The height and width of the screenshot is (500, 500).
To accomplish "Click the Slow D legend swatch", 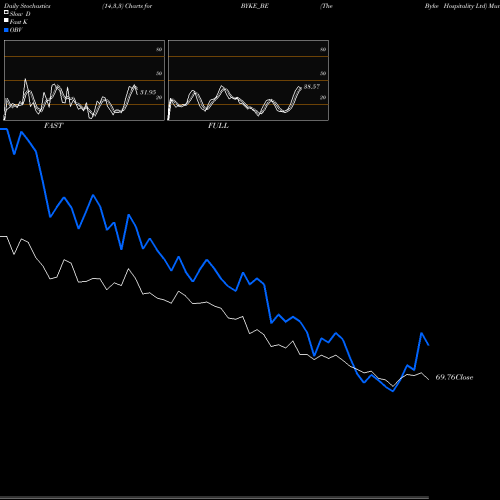I will point(6,12).
